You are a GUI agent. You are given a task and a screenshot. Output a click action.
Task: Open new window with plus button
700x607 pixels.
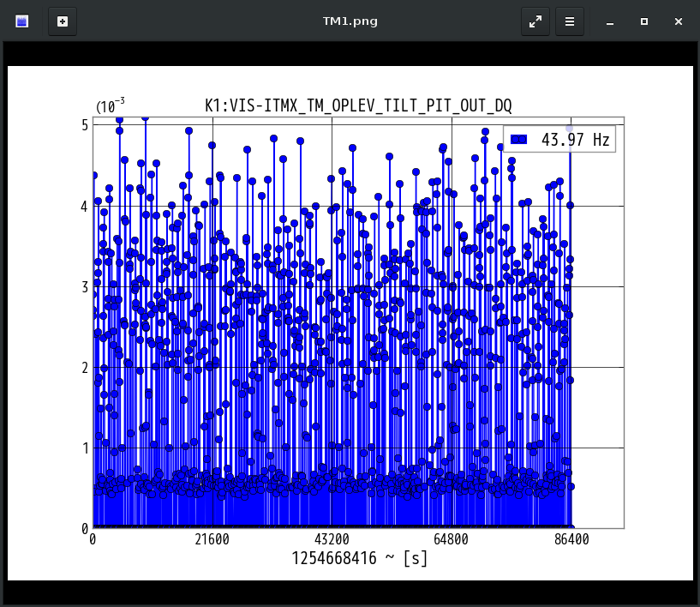coord(63,21)
